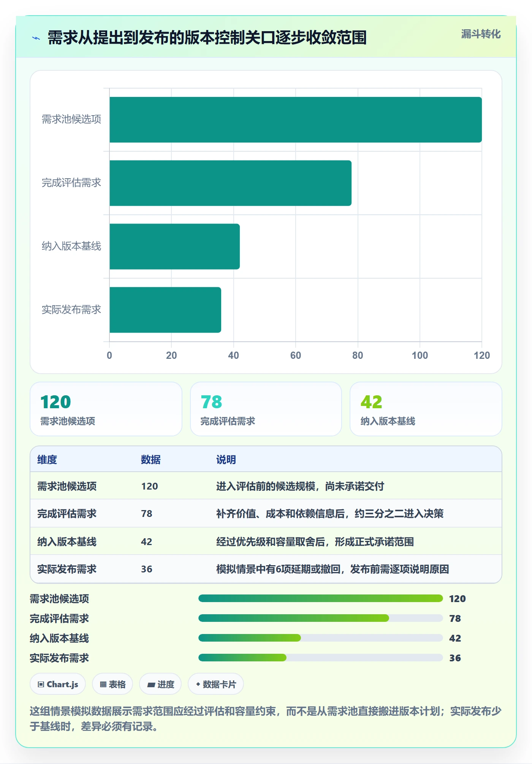
Task: Click the 实际发布需求 progress bar showing 36
Action: [x=320, y=658]
